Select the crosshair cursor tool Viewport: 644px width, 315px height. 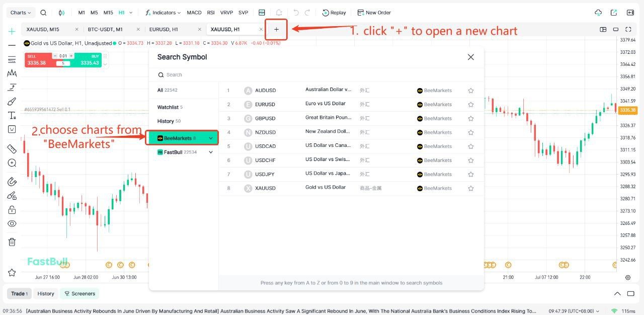coord(12,31)
